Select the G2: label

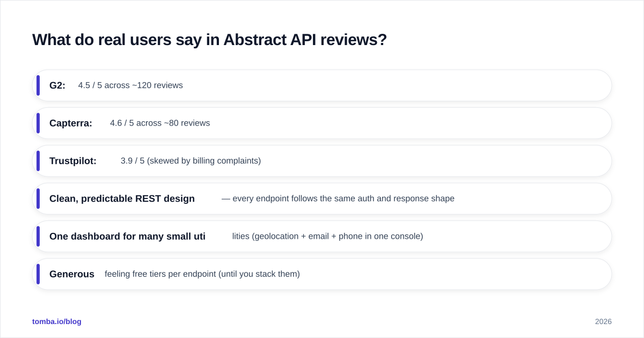[57, 85]
